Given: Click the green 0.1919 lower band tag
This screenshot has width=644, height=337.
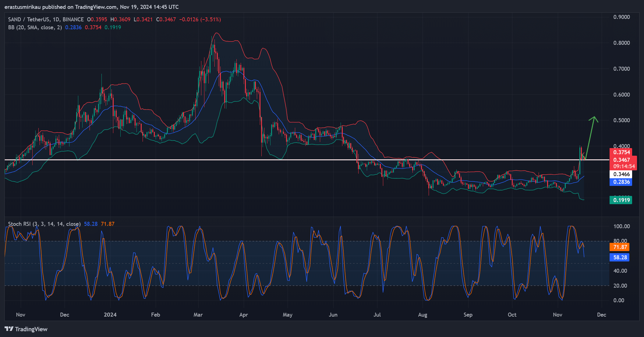Looking at the screenshot, I should click(621, 200).
